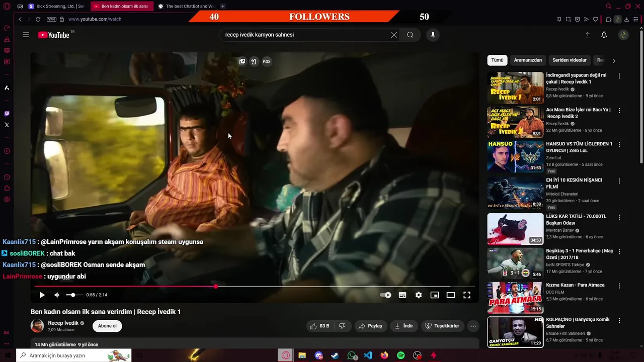Show more filter chips with the right arrow

pos(614,61)
